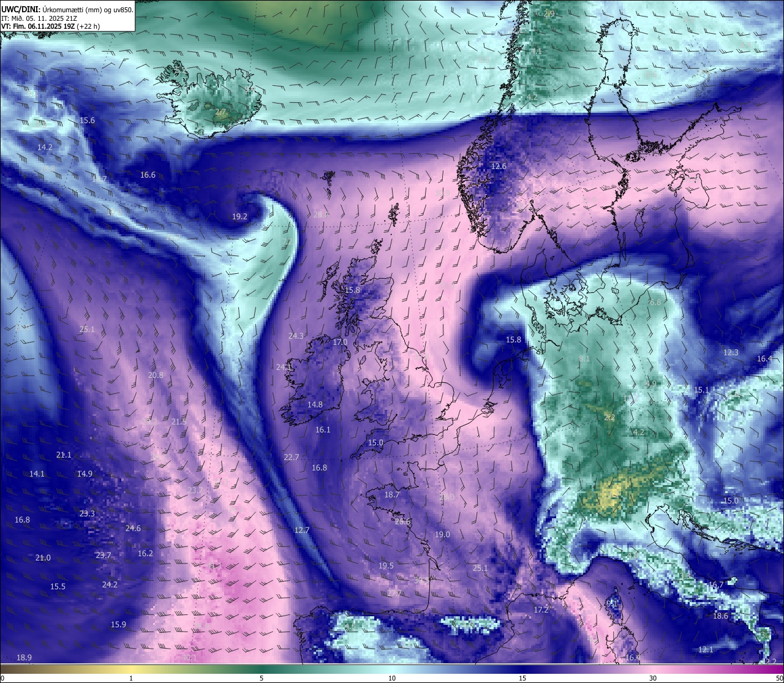
Task: Click the 15.6 value west of Iceland
Action: tap(88, 121)
